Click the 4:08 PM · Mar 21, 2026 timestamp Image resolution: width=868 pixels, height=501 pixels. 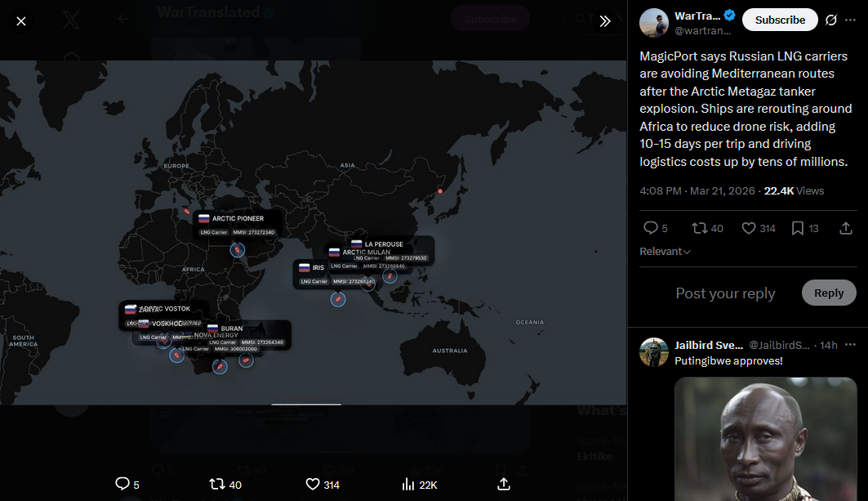(697, 191)
